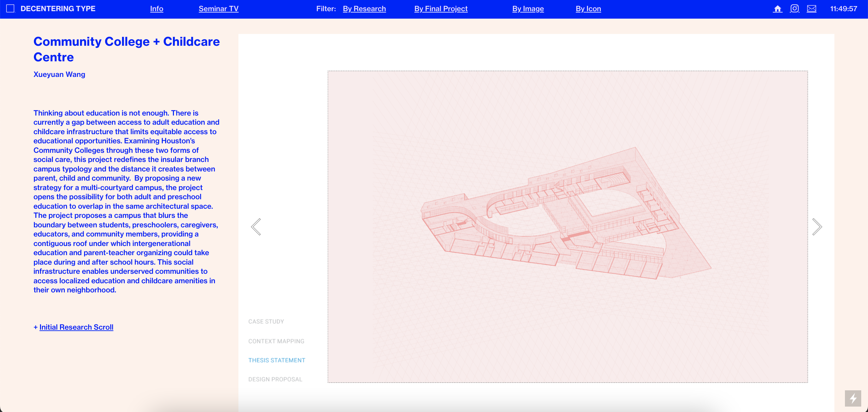Select the Thesis Statement section

pos(277,360)
